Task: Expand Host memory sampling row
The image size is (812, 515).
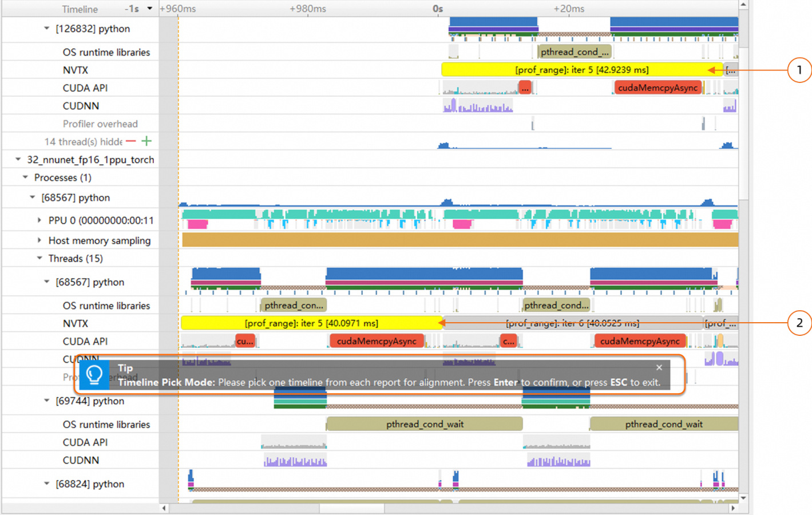Action: tap(39, 240)
